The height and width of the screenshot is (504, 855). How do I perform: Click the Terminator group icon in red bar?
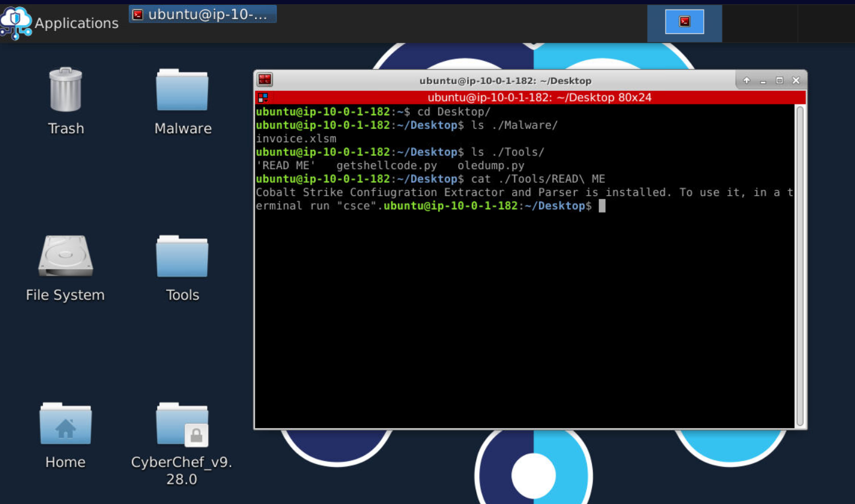263,97
